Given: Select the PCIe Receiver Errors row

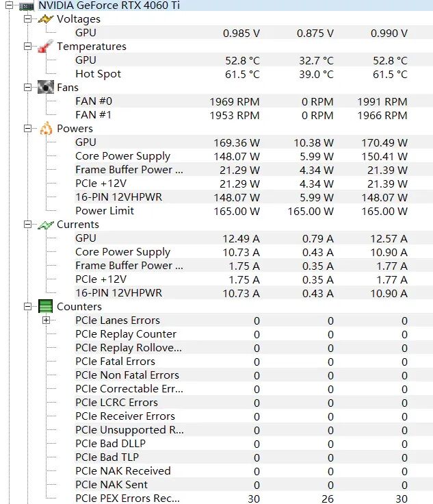Looking at the screenshot, I should click(254, 416).
